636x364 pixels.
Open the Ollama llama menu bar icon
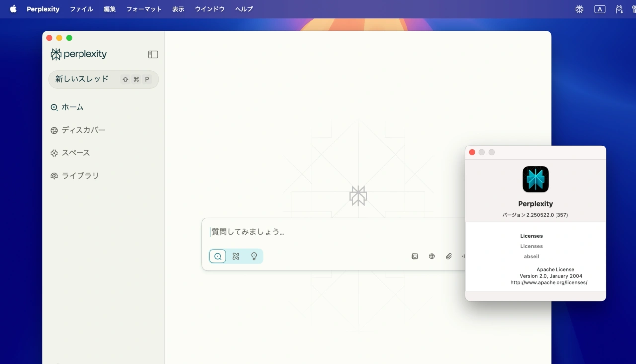pyautogui.click(x=619, y=9)
